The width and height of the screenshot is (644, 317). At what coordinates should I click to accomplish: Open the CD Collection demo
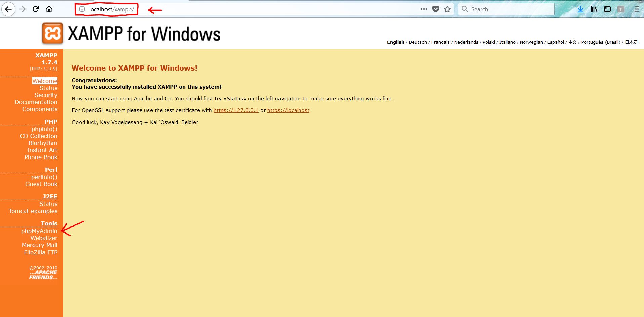[x=39, y=136]
